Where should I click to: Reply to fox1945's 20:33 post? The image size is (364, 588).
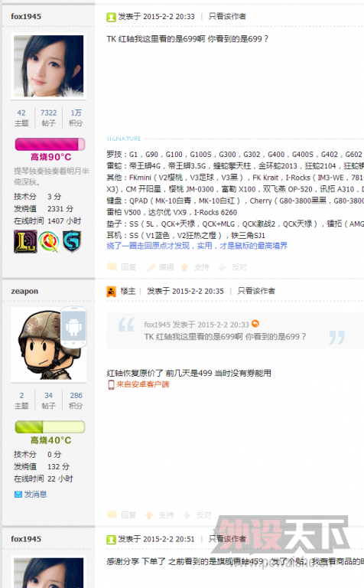coord(128,267)
